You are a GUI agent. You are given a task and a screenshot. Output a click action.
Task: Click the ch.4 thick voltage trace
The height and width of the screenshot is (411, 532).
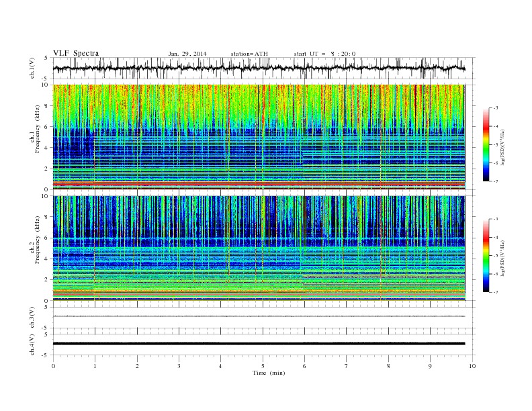(x=259, y=344)
